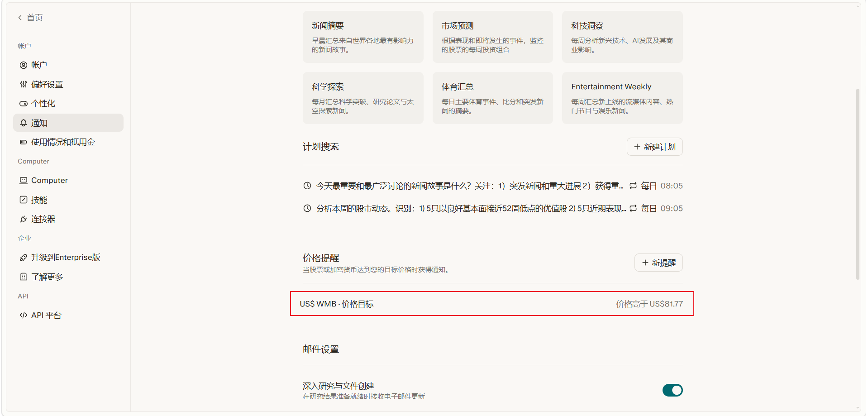Click the 帐户 user icon in sidebar

point(24,65)
